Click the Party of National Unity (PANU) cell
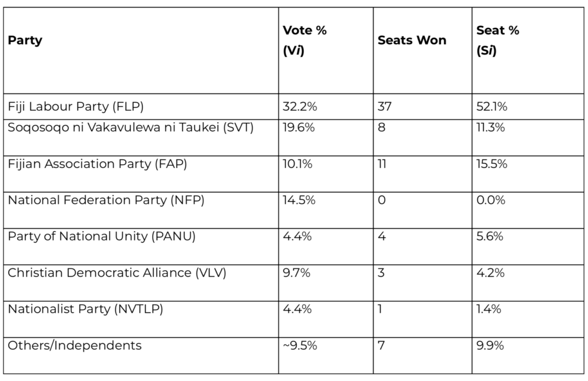588x381 pixels. (102, 236)
